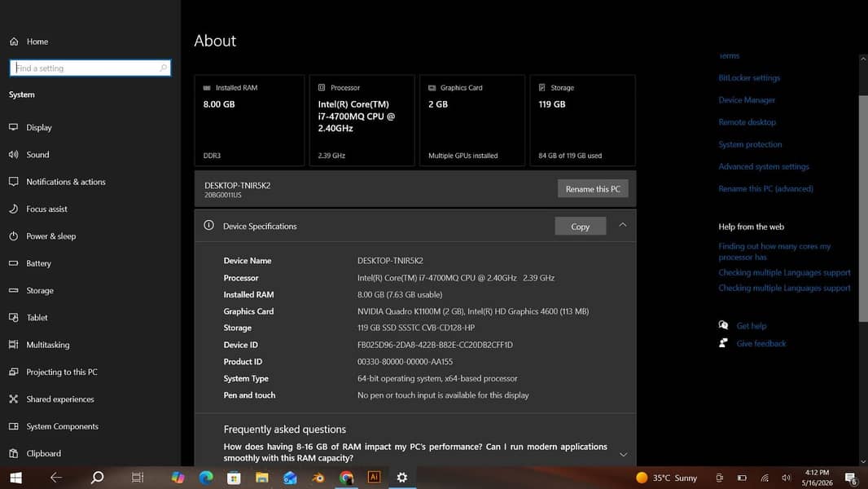Click the Clipboard icon in sidebar

(14, 453)
